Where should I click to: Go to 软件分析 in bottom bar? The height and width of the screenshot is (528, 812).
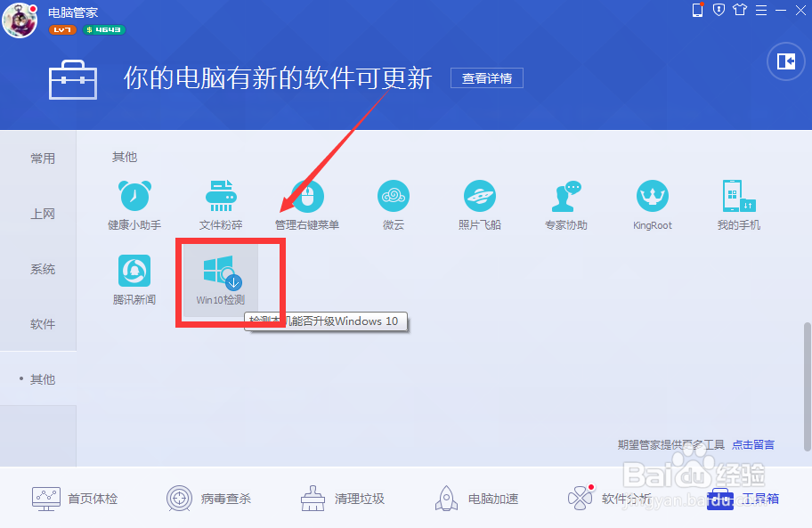[x=610, y=499]
